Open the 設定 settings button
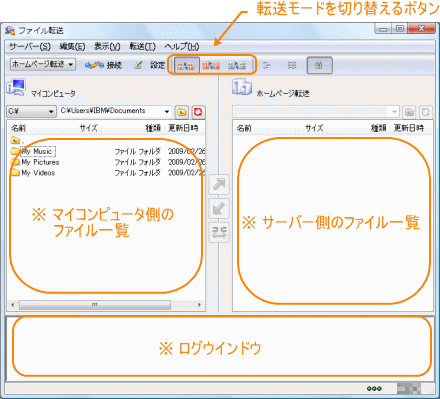 [150, 65]
